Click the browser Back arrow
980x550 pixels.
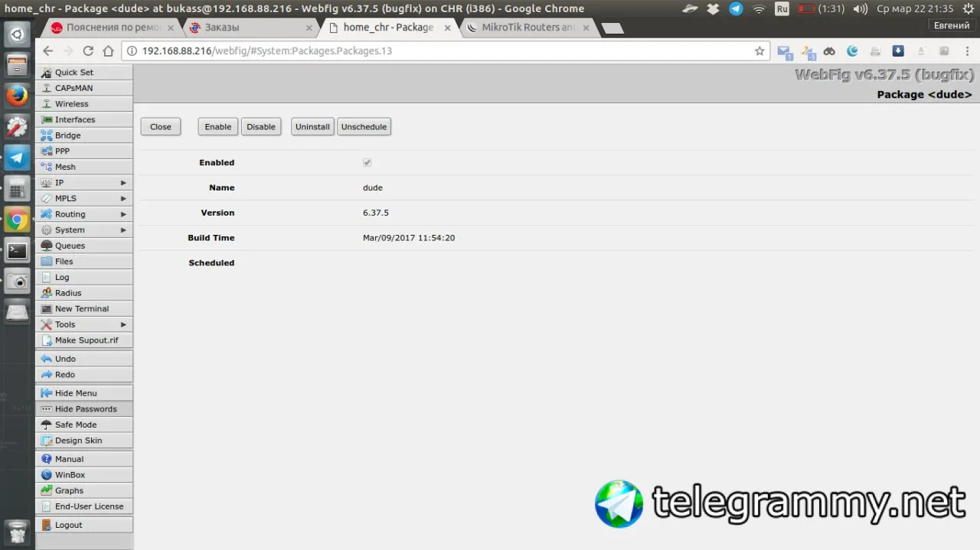[x=47, y=51]
